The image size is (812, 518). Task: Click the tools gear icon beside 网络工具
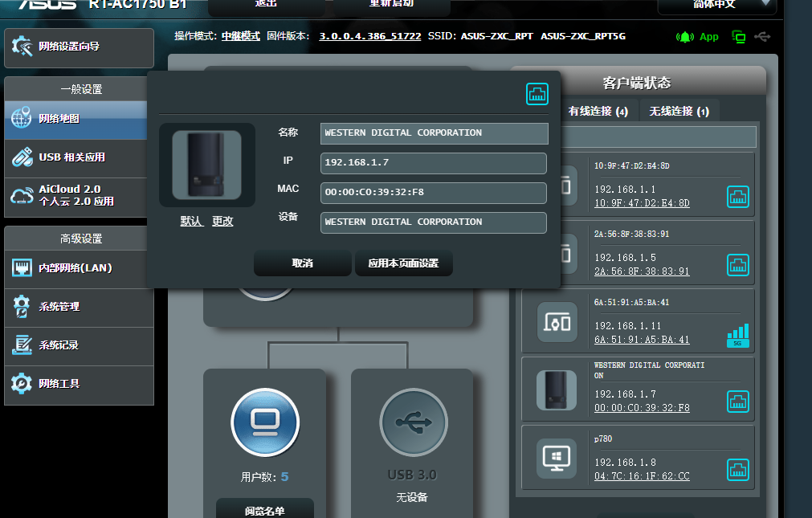pyautogui.click(x=21, y=384)
